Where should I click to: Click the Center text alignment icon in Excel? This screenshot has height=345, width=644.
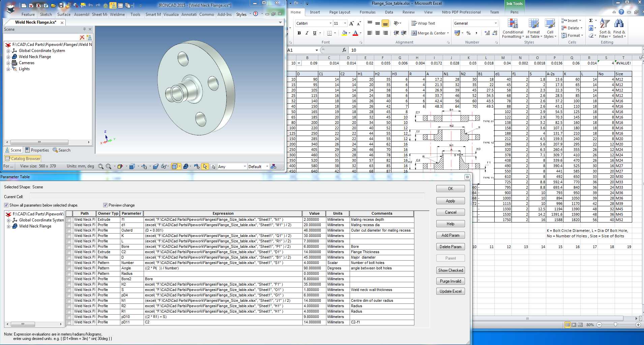point(378,33)
